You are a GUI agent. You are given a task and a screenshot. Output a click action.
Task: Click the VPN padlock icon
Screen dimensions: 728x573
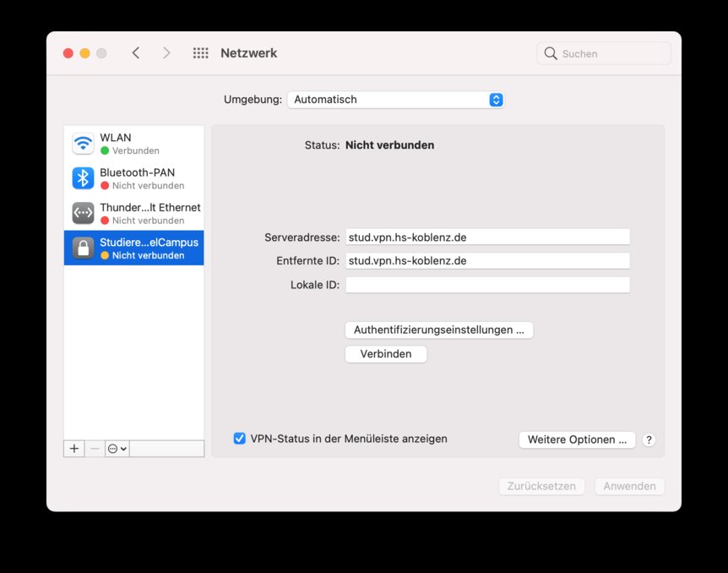[x=83, y=248]
